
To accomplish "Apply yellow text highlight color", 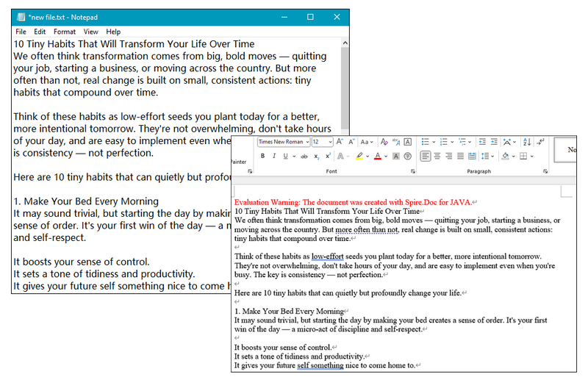I will point(359,156).
